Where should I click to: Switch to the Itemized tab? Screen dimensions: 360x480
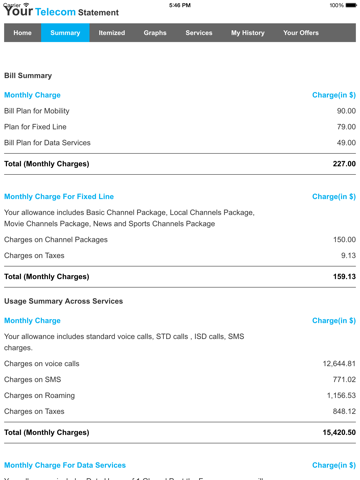coord(112,33)
